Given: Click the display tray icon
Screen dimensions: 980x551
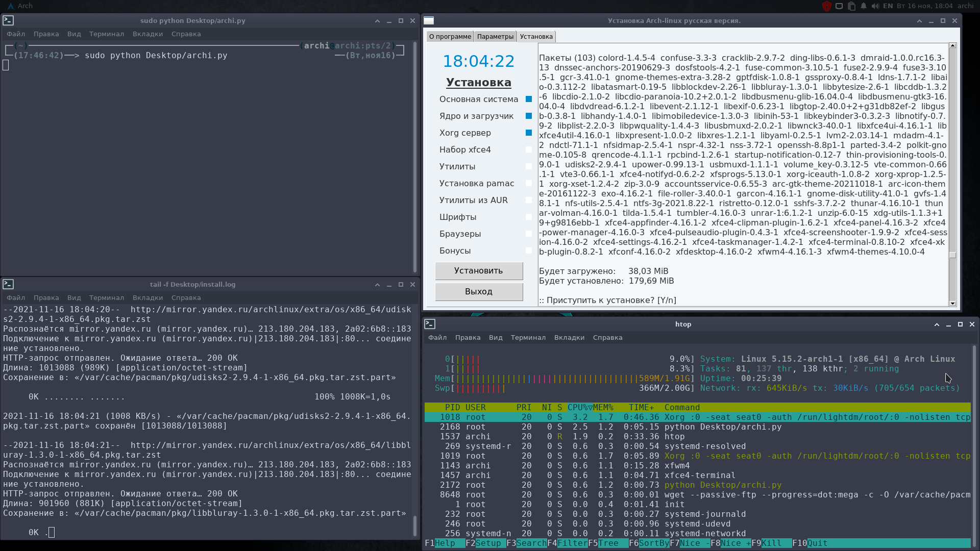Looking at the screenshot, I should point(839,6).
